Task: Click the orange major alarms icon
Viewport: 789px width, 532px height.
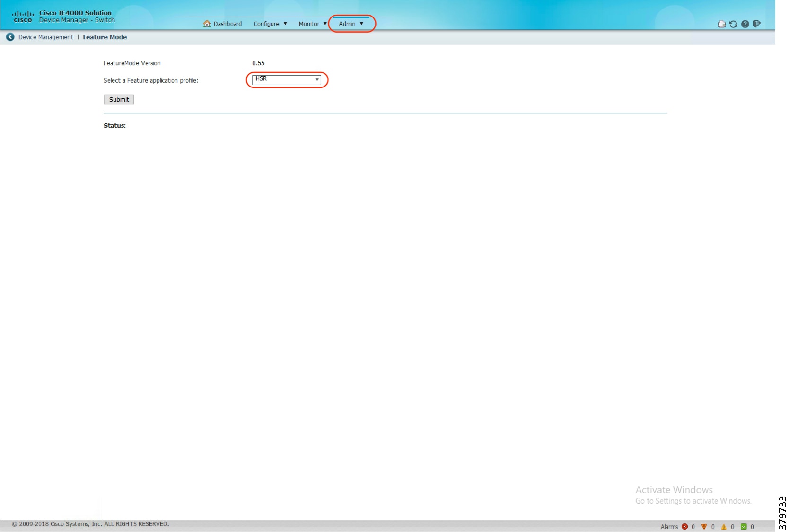Action: click(x=704, y=527)
